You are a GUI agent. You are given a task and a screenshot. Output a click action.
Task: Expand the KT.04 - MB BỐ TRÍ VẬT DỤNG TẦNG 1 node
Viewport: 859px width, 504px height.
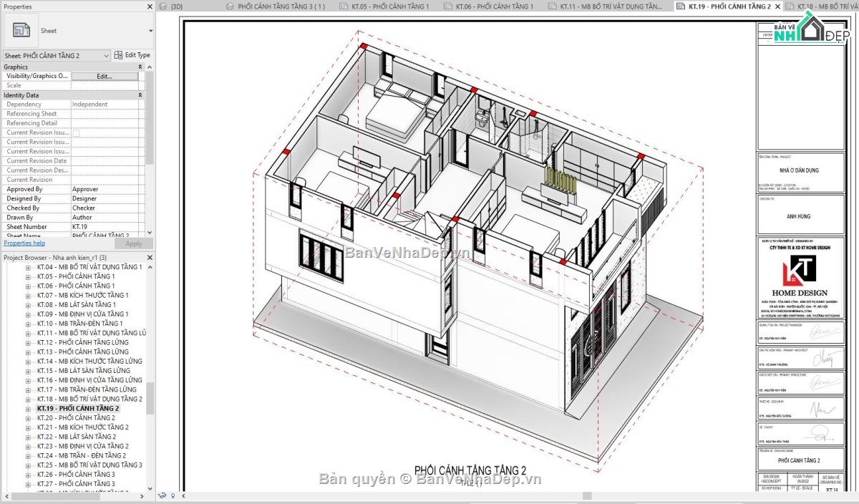(x=29, y=267)
